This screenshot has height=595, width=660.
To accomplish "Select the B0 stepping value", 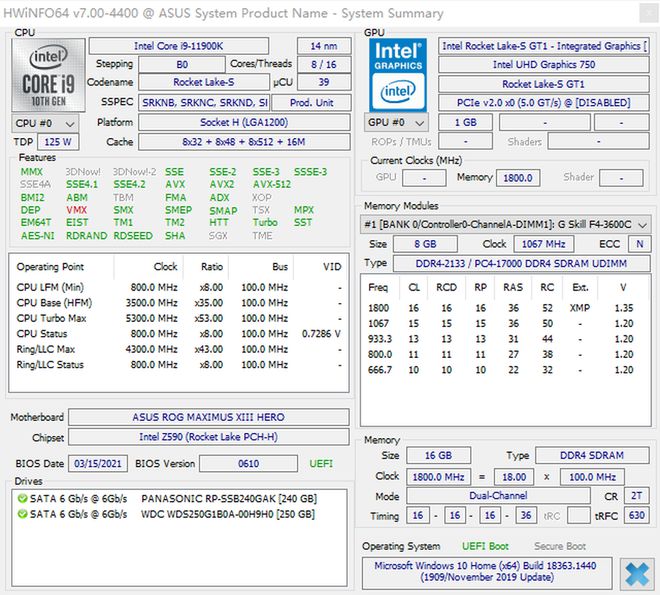I will (182, 64).
